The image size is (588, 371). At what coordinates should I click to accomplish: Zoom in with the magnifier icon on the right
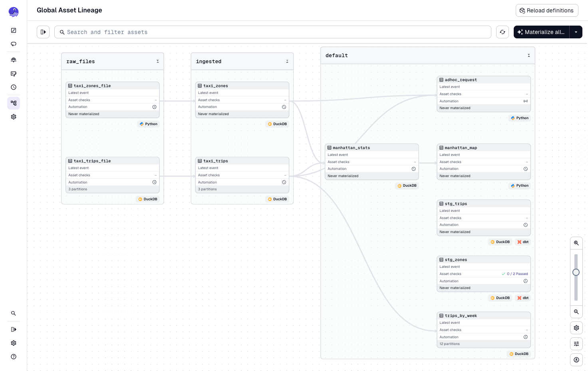pyautogui.click(x=576, y=243)
